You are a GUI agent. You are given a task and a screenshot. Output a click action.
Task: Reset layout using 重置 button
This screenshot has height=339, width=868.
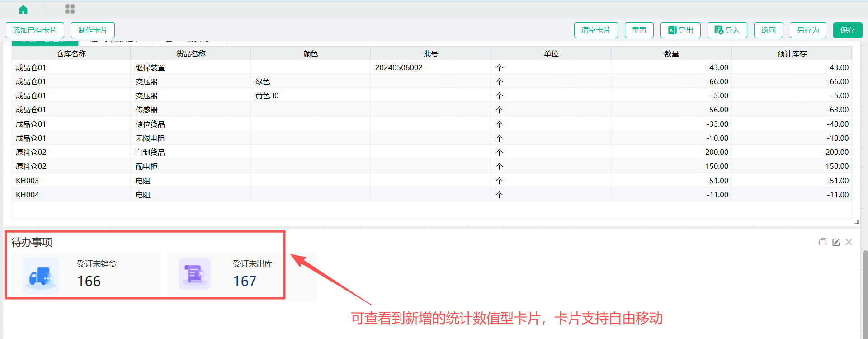tap(639, 30)
